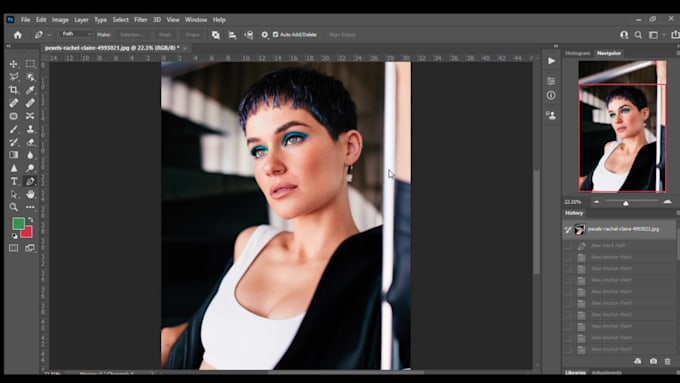Click the Search magnifier icon top right
Viewport: 680px width, 383px height.
[638, 35]
